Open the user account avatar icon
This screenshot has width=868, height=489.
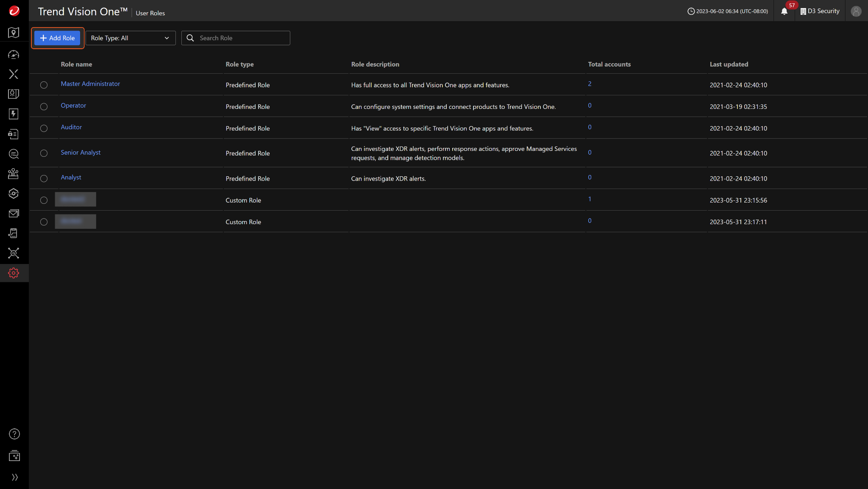(x=856, y=11)
